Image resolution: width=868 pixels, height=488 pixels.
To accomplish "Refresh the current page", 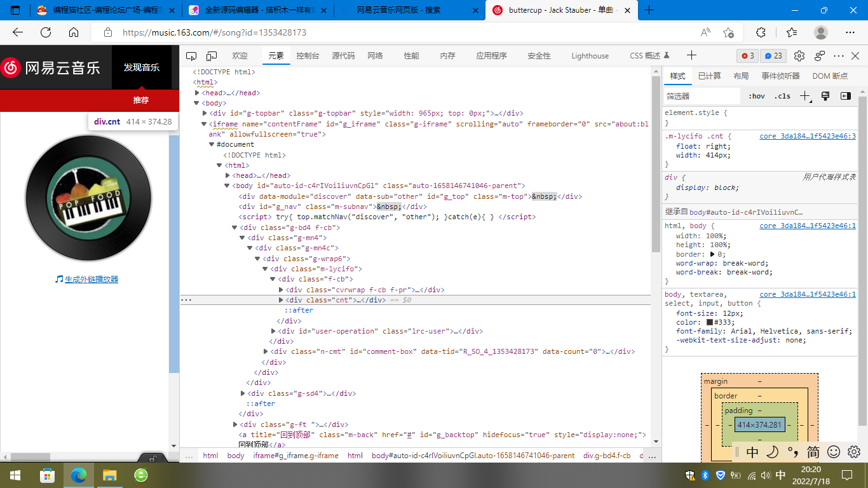I will (x=46, y=32).
